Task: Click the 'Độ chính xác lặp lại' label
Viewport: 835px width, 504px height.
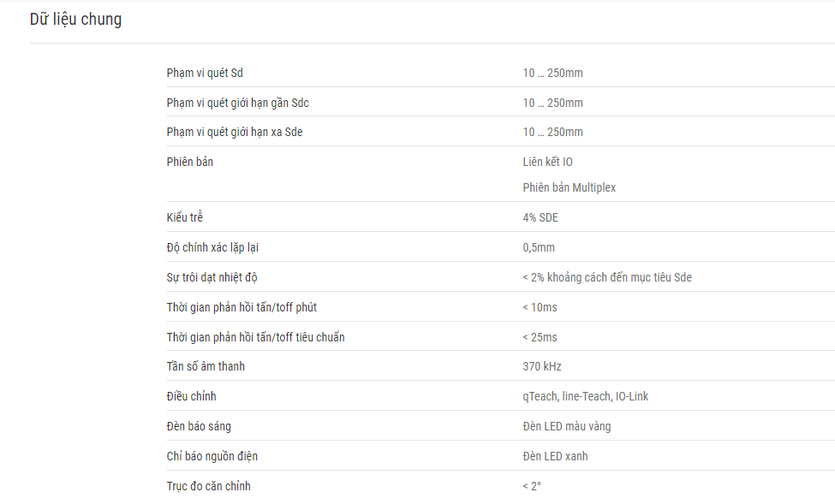Action: tap(212, 247)
